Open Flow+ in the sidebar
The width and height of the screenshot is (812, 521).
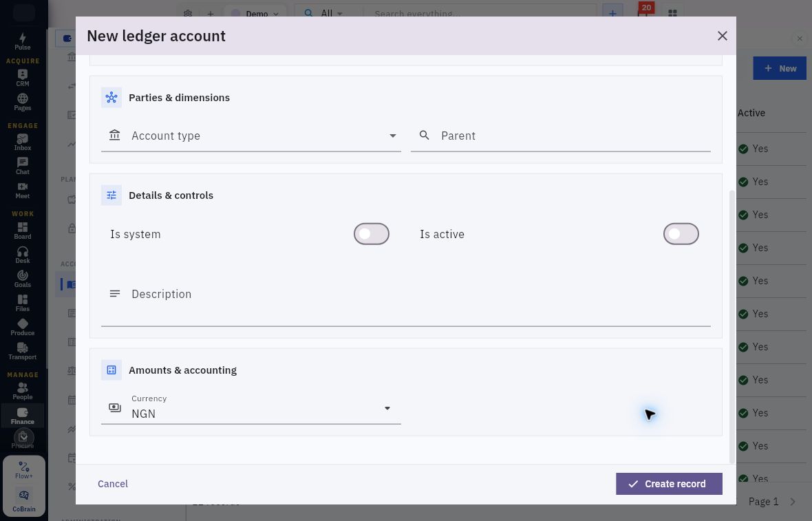pyautogui.click(x=24, y=470)
